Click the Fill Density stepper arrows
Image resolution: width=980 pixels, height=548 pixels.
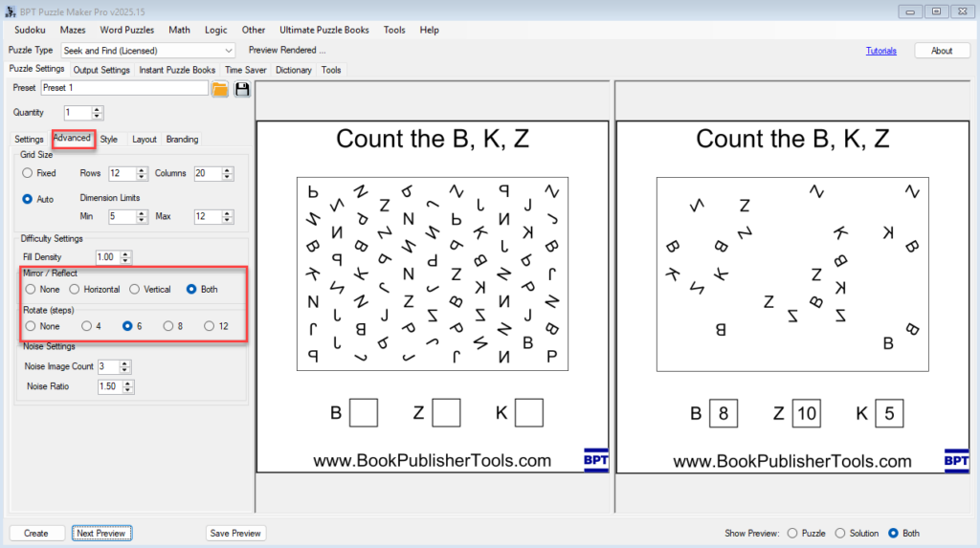pos(126,257)
